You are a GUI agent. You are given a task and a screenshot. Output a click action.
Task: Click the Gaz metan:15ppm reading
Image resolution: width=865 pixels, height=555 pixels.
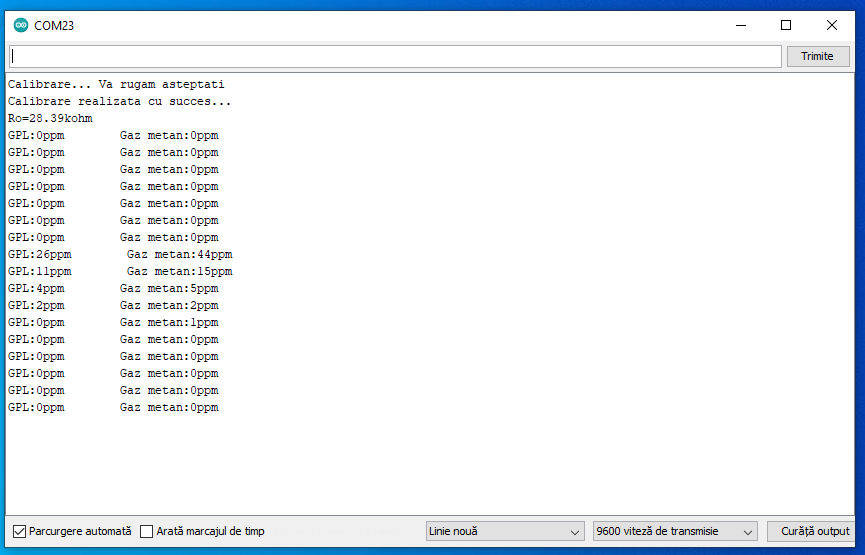coord(179,272)
